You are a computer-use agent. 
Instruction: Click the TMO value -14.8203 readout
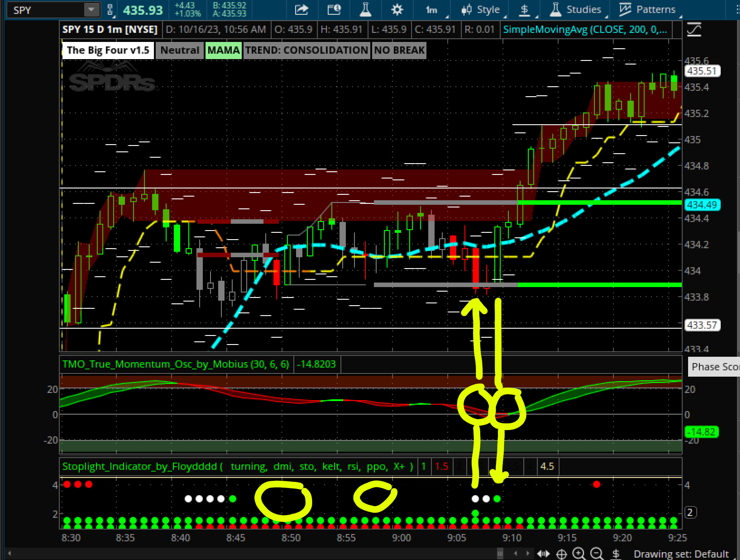tap(316, 364)
